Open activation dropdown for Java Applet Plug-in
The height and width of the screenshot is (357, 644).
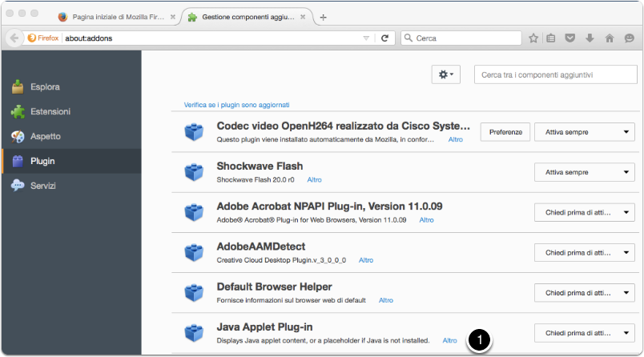click(585, 333)
